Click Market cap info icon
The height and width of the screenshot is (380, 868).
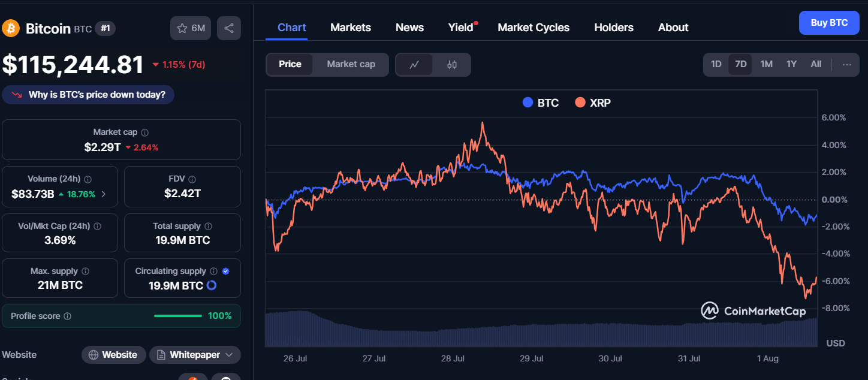(145, 132)
